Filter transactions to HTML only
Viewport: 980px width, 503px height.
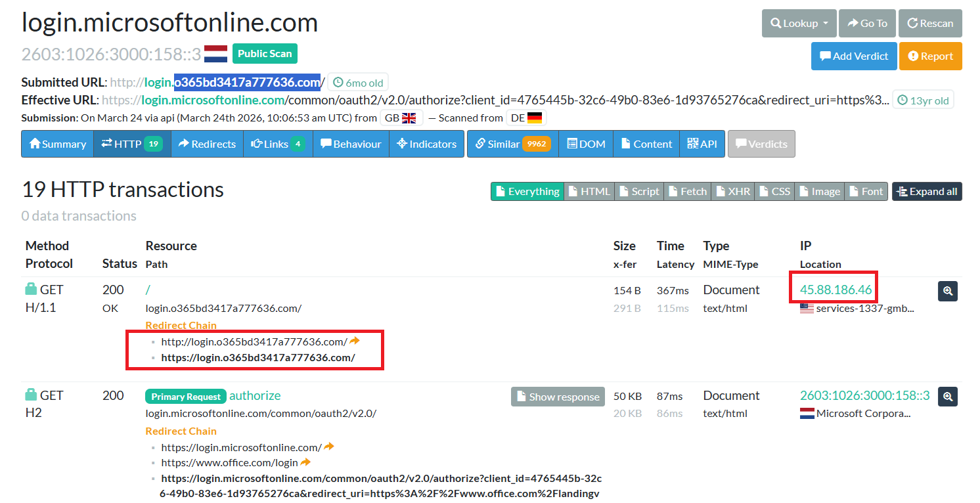tap(589, 191)
